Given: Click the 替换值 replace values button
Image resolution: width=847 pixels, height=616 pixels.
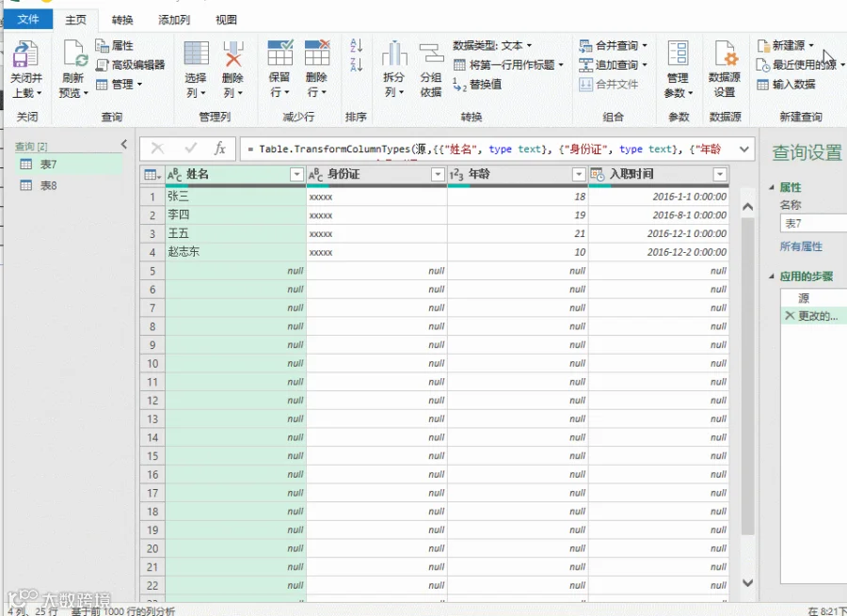Looking at the screenshot, I should coord(477,85).
